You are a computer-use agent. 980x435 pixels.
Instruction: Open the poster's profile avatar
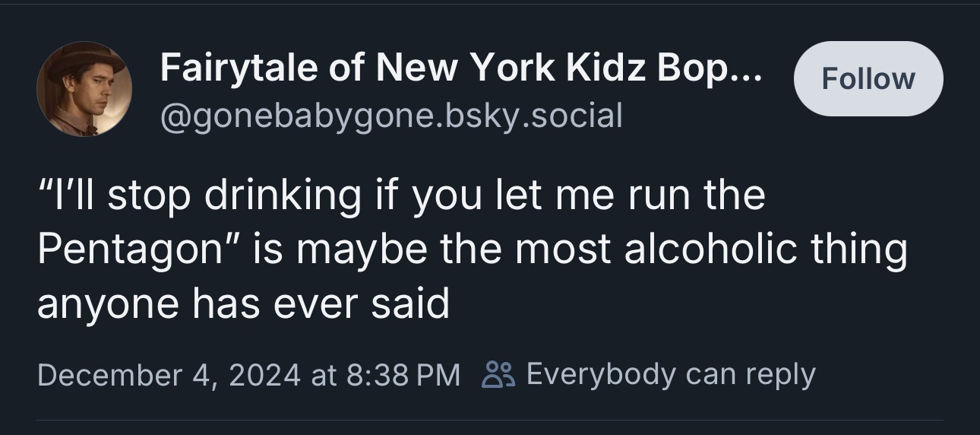pyautogui.click(x=84, y=89)
